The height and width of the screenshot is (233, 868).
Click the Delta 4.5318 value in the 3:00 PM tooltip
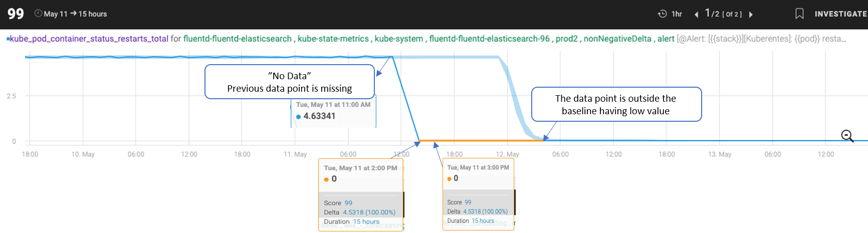click(485, 211)
